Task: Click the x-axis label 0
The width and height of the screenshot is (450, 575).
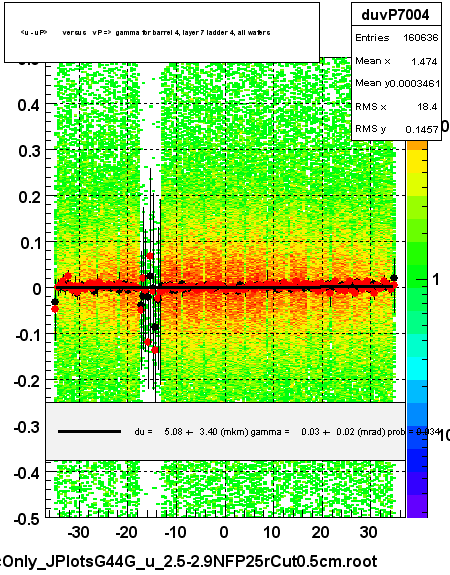Action: pyautogui.click(x=224, y=532)
